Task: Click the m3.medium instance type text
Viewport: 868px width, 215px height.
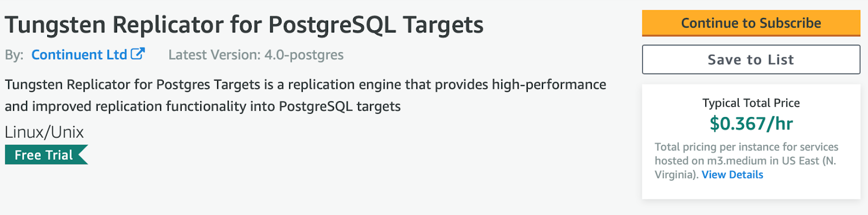Action: (737, 161)
